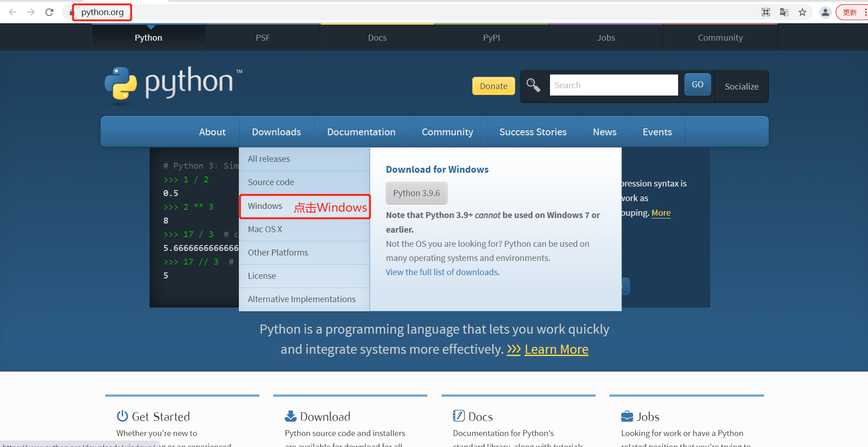Screen dimensions: 868x447
Task: Click the Docs book icon
Action: (x=459, y=416)
